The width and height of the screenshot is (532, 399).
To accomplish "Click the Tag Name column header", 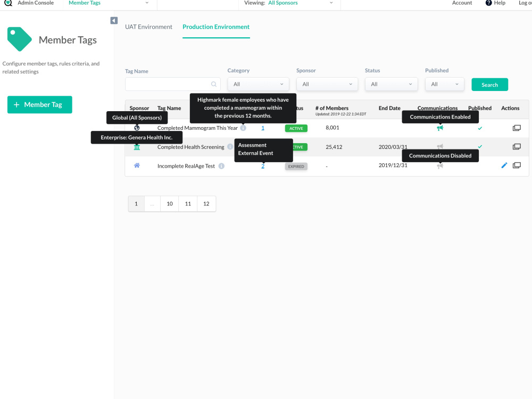I will coord(169,108).
